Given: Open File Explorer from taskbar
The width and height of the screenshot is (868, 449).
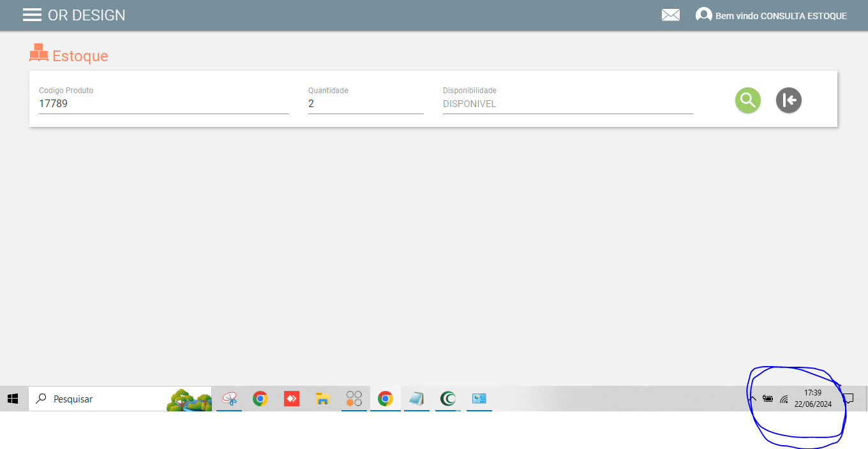Looking at the screenshot, I should click(x=322, y=399).
